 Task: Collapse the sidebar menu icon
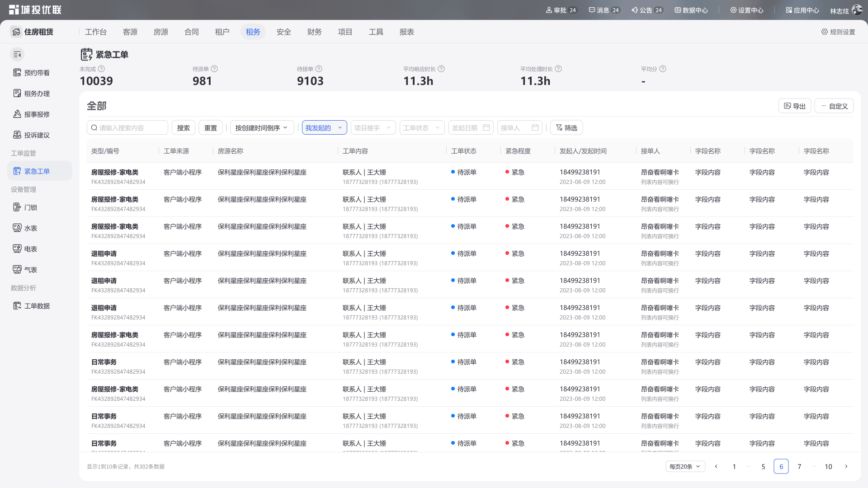coord(17,54)
